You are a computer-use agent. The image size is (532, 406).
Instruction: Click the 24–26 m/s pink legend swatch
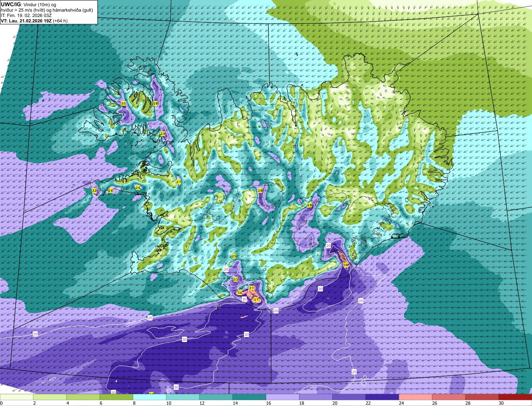click(416, 397)
